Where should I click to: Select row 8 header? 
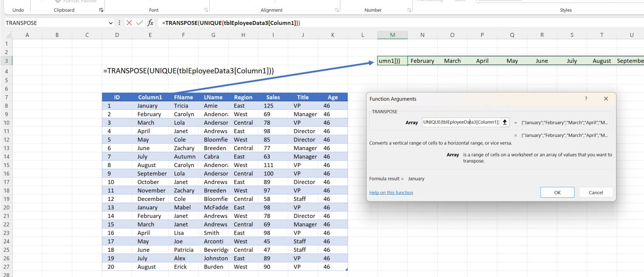point(6,105)
